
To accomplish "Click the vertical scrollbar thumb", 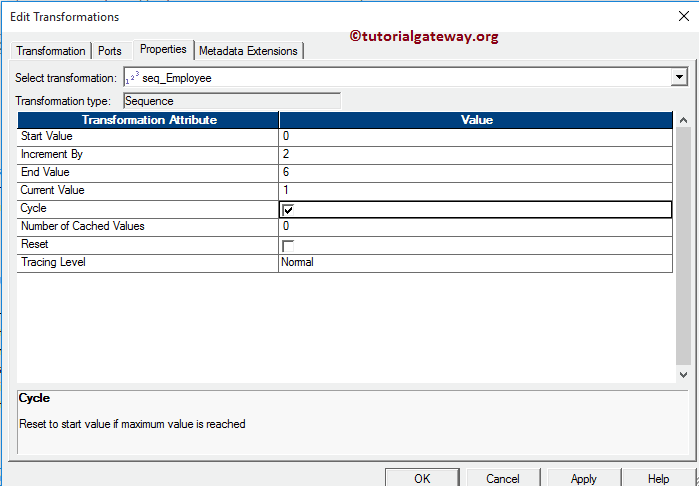I will (x=683, y=247).
